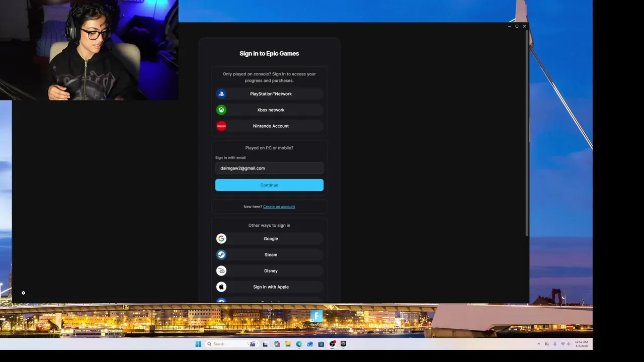Viewport: 644px width, 362px height.
Task: Maximize the Epic Games launcher window
Action: coord(517,26)
